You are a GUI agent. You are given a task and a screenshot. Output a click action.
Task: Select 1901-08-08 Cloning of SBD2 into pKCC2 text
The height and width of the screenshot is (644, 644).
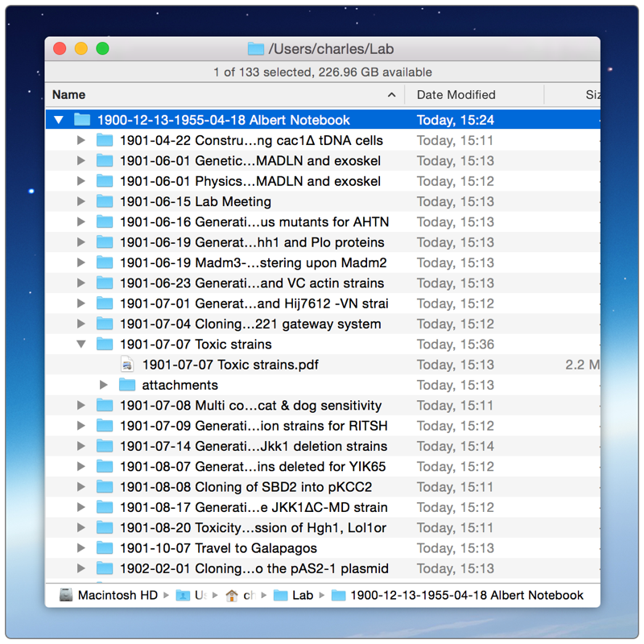point(246,487)
